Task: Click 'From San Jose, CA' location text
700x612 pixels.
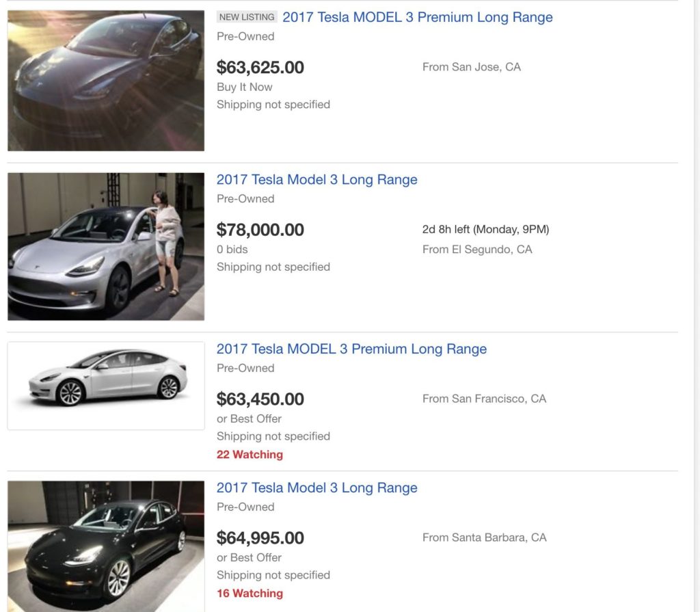Action: [472, 67]
